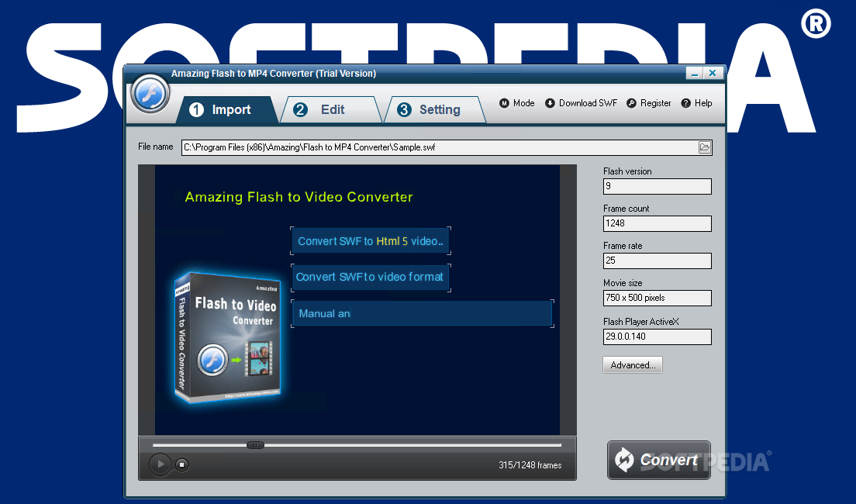Play the SWF preview

click(x=160, y=464)
